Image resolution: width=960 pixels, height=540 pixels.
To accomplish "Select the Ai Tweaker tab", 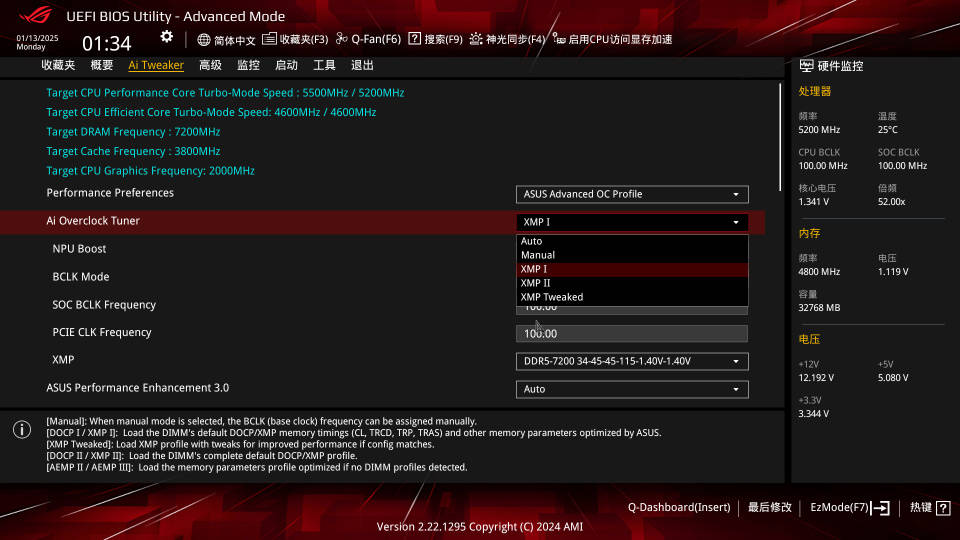I will (x=156, y=65).
